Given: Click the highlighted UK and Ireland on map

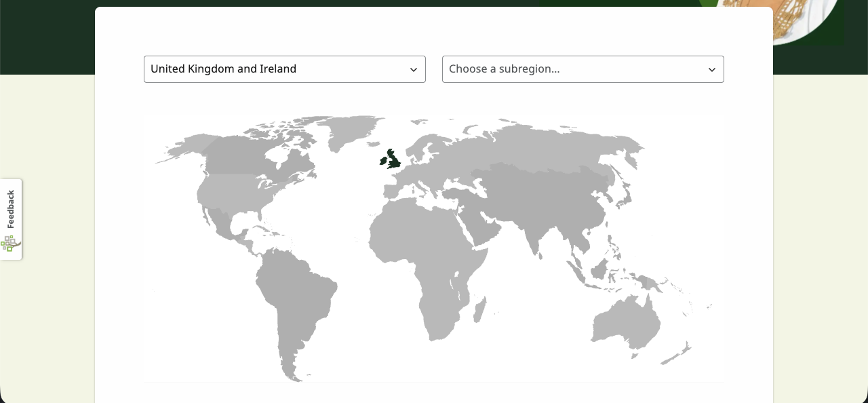Looking at the screenshot, I should click(x=391, y=160).
